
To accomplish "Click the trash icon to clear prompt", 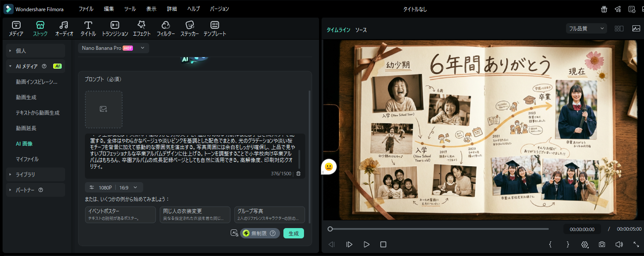I will click(x=298, y=174).
